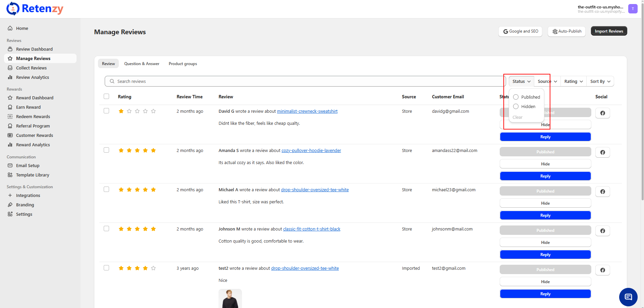This screenshot has height=308, width=644.
Task: Collapse the Status filter dropdown
Action: [521, 81]
